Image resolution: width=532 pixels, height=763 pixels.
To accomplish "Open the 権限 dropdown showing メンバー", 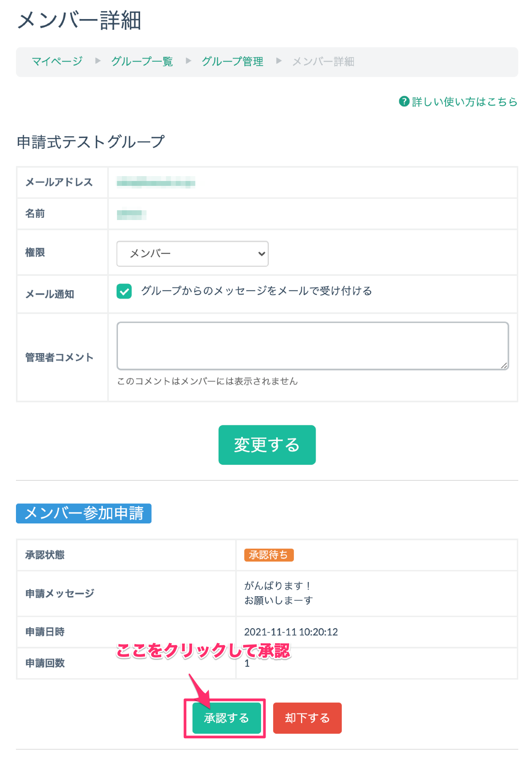I will pyautogui.click(x=192, y=254).
